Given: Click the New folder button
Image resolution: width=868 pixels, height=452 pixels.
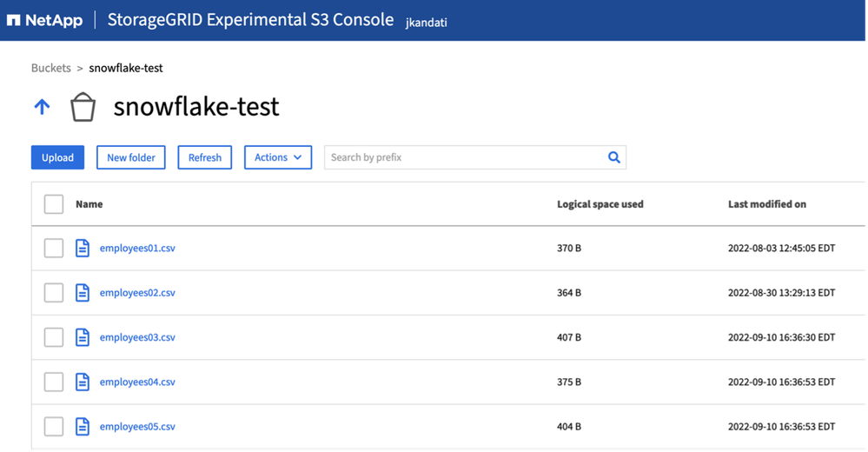Looking at the screenshot, I should point(130,157).
